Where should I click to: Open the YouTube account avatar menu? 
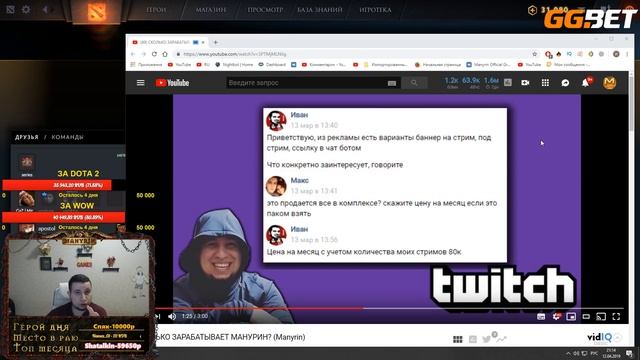[x=609, y=83]
